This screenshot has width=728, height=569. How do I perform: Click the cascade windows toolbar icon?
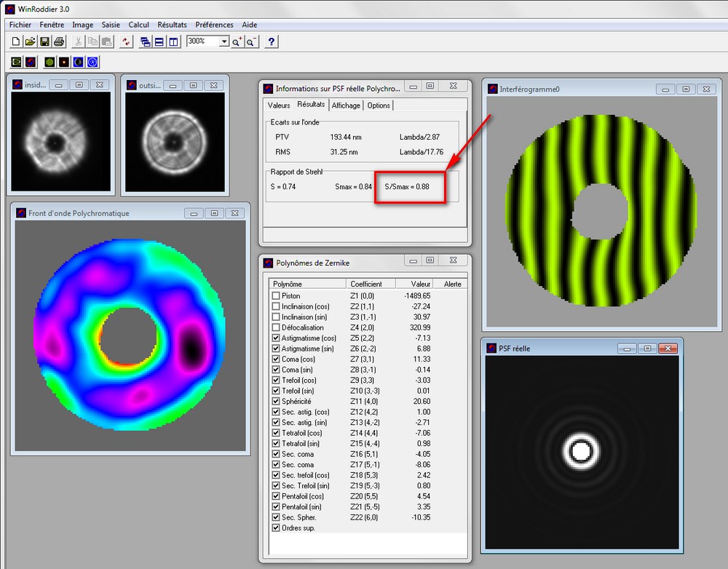[146, 41]
